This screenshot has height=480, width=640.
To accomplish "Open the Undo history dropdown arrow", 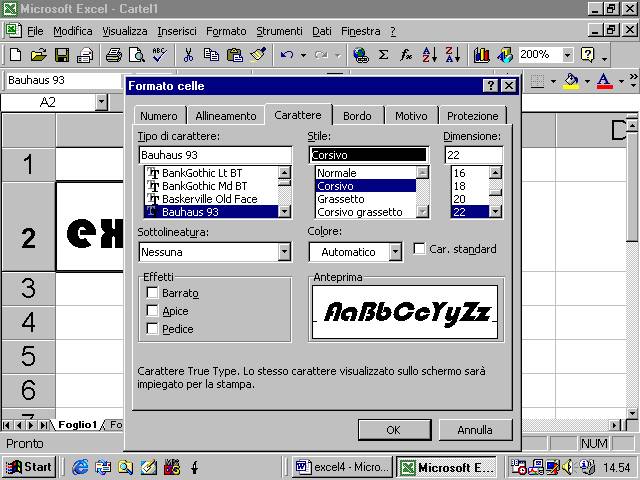I will 303,55.
